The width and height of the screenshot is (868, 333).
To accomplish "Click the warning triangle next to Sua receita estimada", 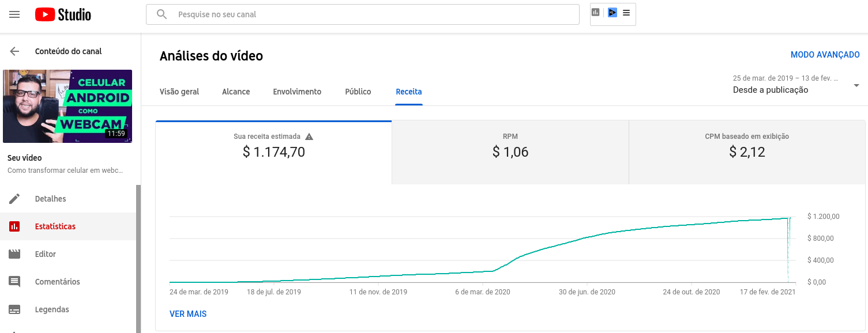I will coord(309,137).
